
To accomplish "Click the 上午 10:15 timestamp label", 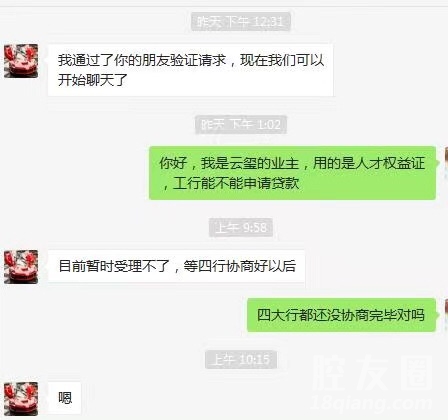I will tap(241, 360).
